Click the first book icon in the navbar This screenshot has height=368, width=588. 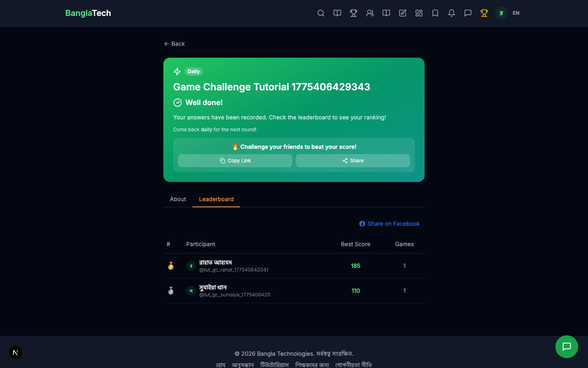pyautogui.click(x=337, y=13)
